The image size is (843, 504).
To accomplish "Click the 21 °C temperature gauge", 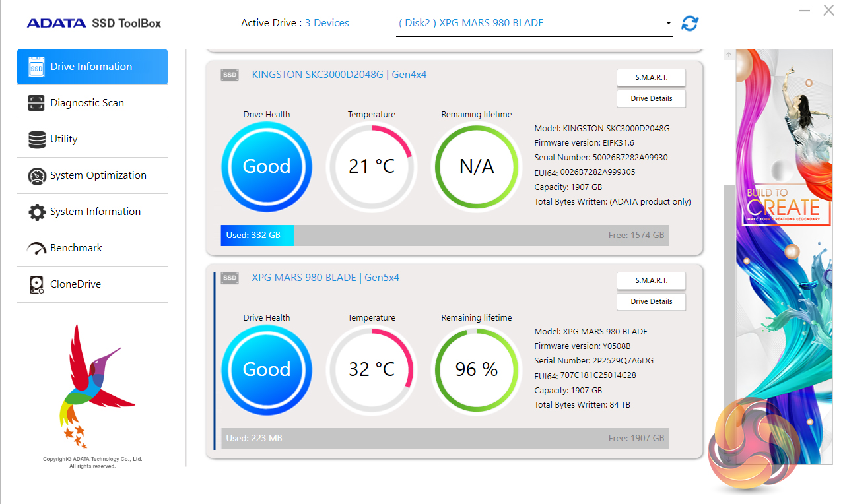I will pyautogui.click(x=372, y=167).
